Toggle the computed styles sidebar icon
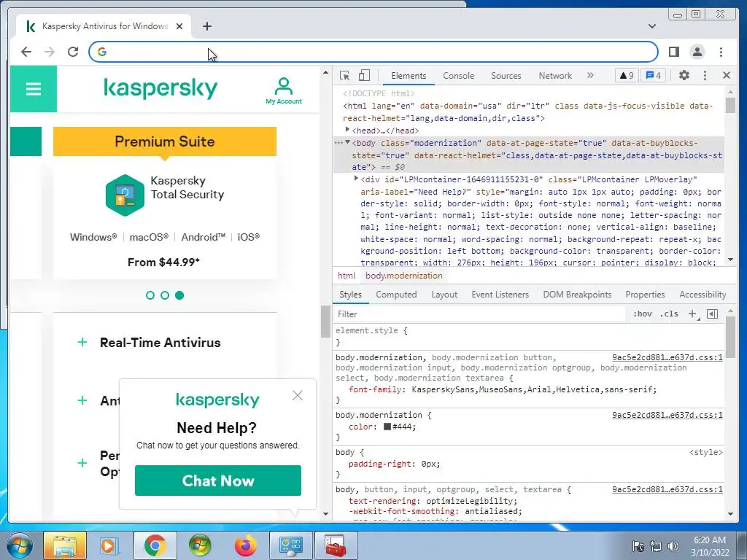 coord(712,314)
